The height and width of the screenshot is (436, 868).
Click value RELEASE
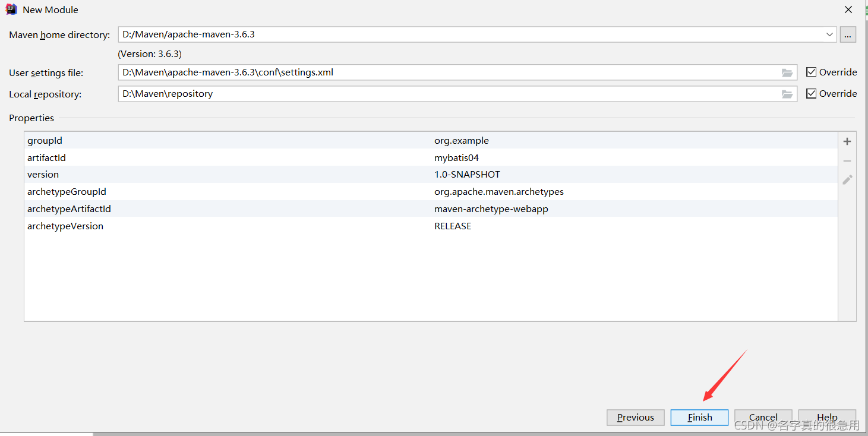[x=453, y=226]
